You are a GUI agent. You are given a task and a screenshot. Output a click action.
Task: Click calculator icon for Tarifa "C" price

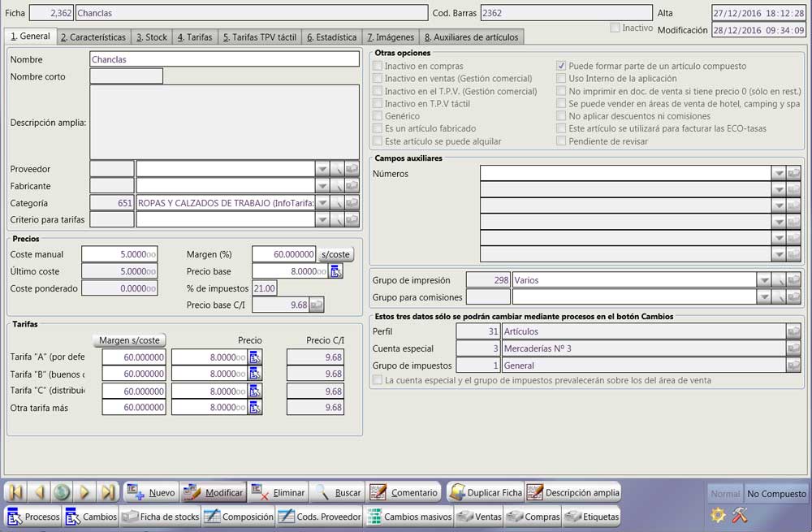tap(255, 391)
